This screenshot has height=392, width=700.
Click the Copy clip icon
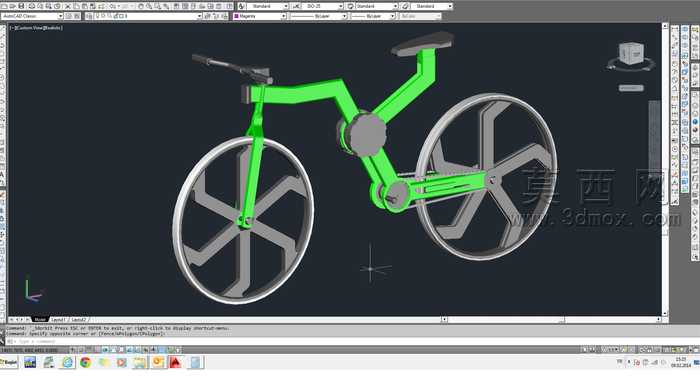pyautogui.click(x=76, y=6)
